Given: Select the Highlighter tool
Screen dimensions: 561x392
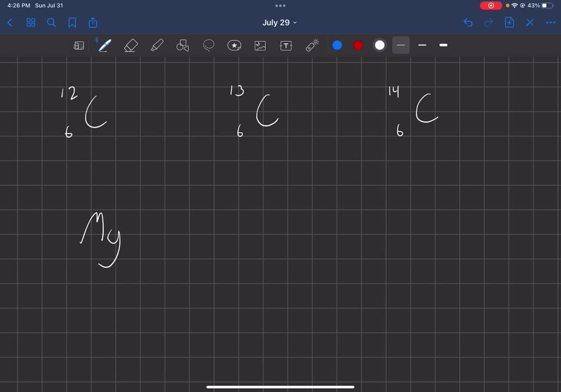Looking at the screenshot, I should pos(156,45).
